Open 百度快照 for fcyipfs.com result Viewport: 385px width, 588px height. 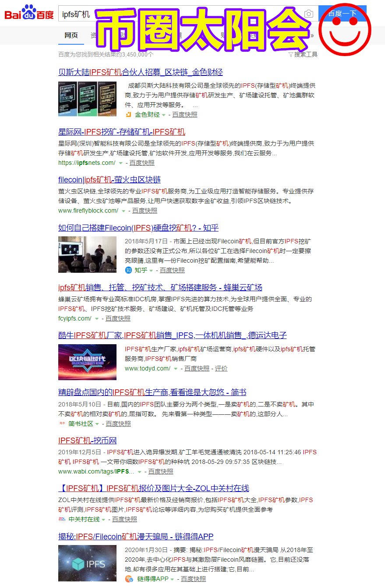coord(118,318)
